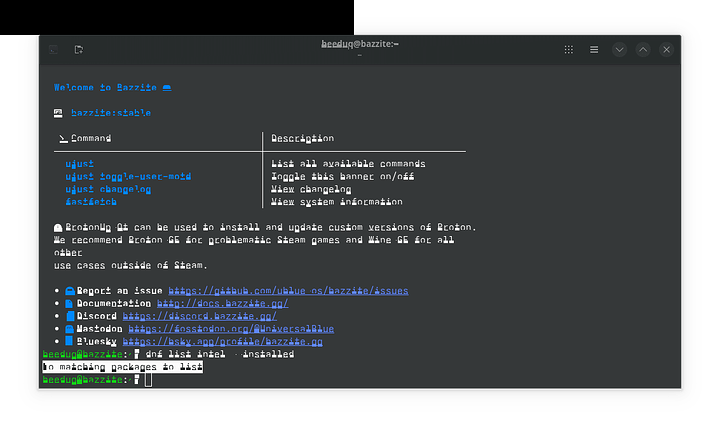Screen dimensions: 720x431
Task: Minimize the terminal with the down-chevron button
Action: pyautogui.click(x=619, y=50)
